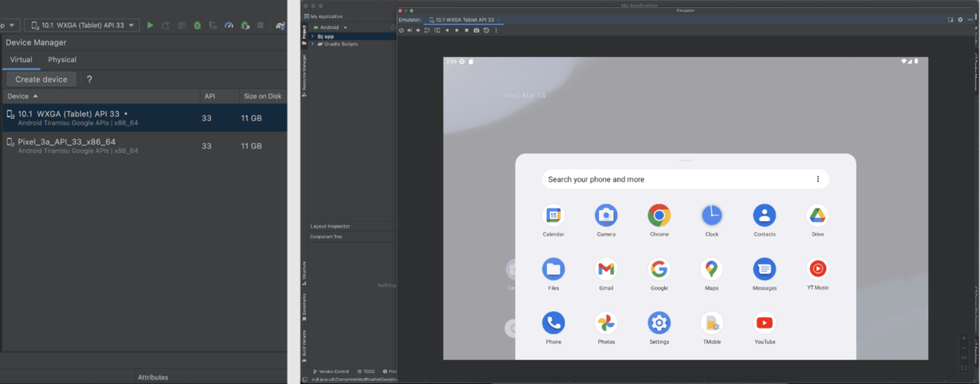Open emulator snapshots icon
Screen dimensions: 980x384
tap(486, 30)
